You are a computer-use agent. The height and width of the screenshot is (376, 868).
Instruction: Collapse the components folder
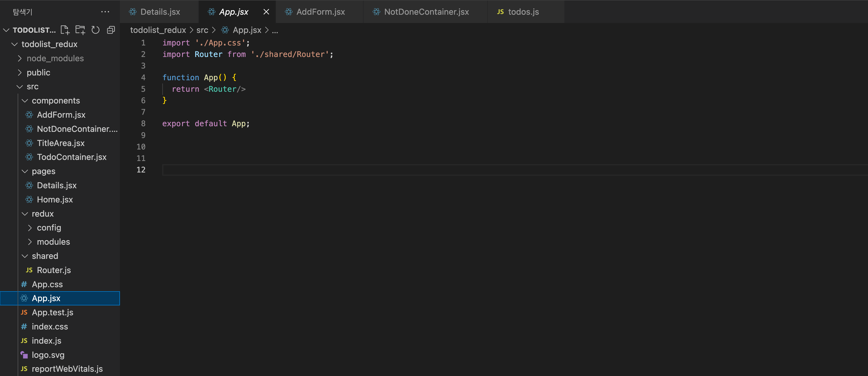coord(56,101)
